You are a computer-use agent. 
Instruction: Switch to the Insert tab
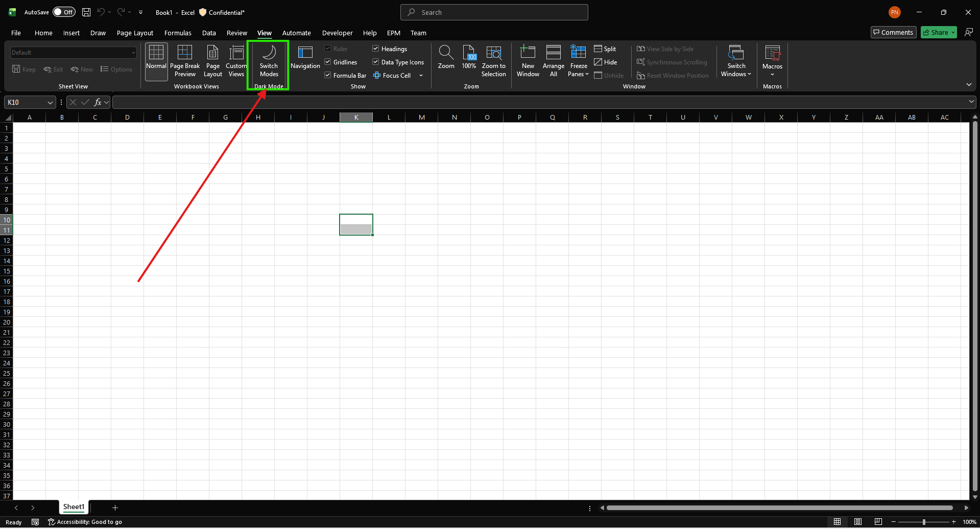[71, 33]
